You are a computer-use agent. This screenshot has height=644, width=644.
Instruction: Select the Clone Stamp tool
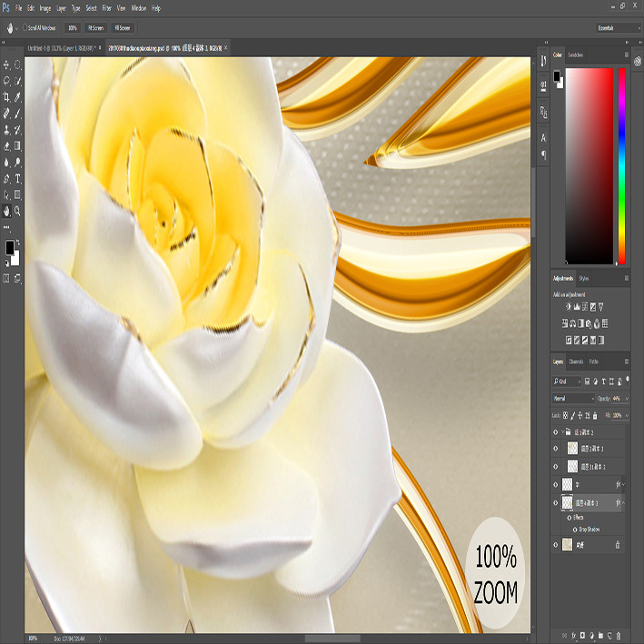pos(6,130)
